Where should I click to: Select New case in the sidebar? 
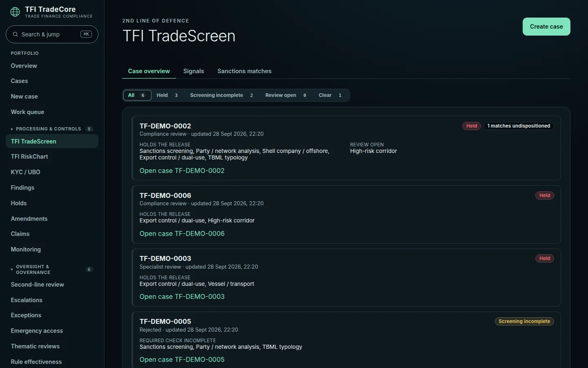pos(52,96)
